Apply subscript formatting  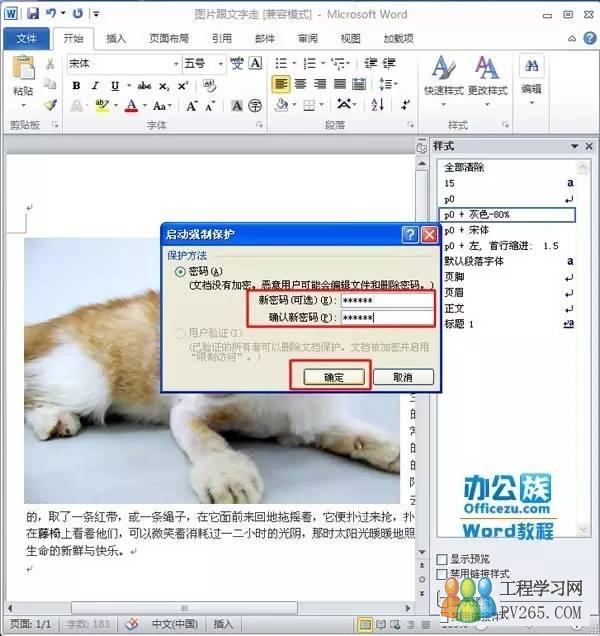point(163,86)
